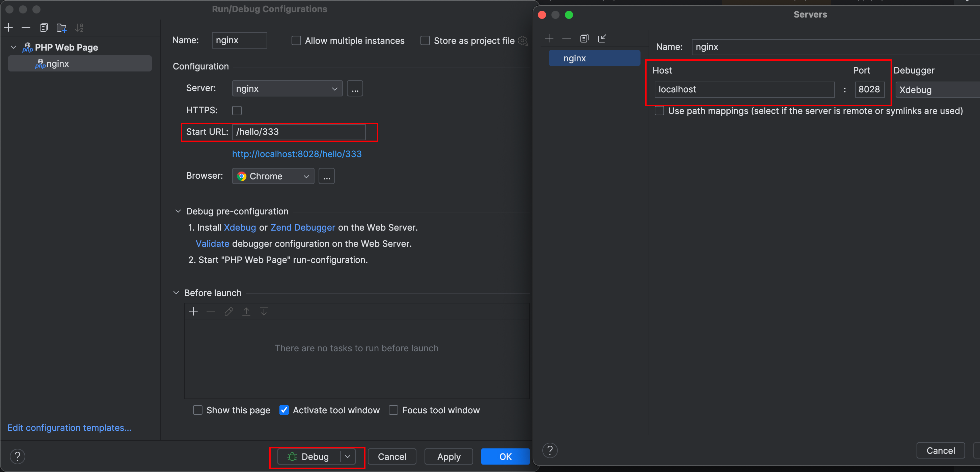Cancel the Run/Debug Configurations dialog
Screen dimensions: 980x472
(392, 456)
